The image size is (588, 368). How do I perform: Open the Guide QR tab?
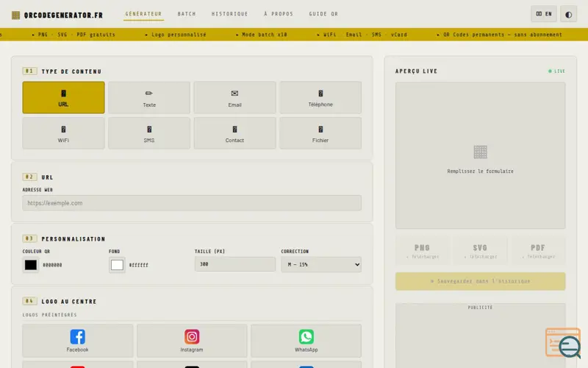323,14
